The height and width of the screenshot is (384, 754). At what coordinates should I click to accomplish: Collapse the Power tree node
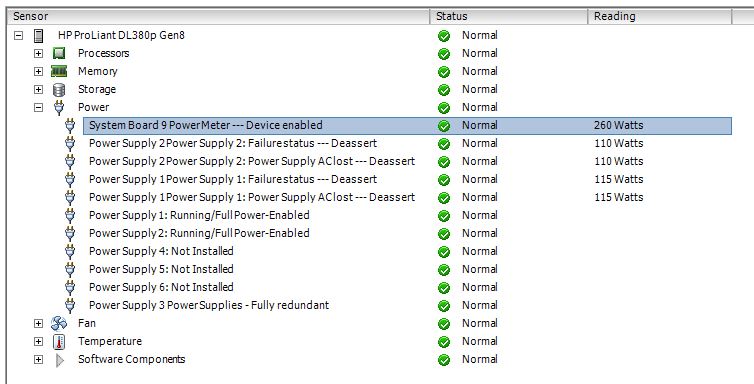pyautogui.click(x=38, y=108)
